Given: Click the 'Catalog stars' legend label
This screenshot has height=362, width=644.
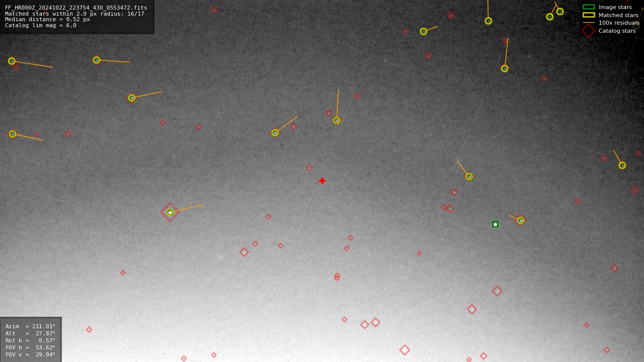Looking at the screenshot, I should [x=617, y=31].
